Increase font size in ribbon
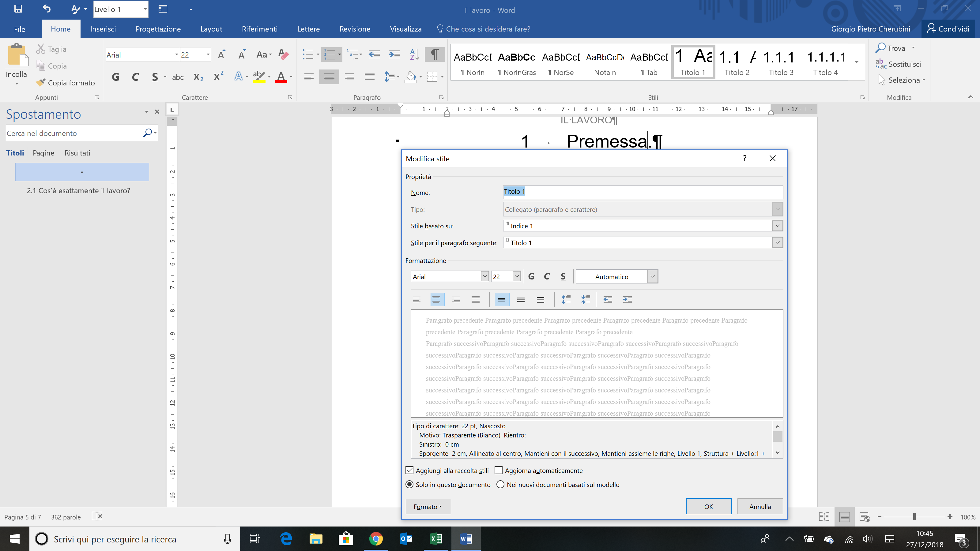This screenshot has height=551, width=980. point(221,55)
